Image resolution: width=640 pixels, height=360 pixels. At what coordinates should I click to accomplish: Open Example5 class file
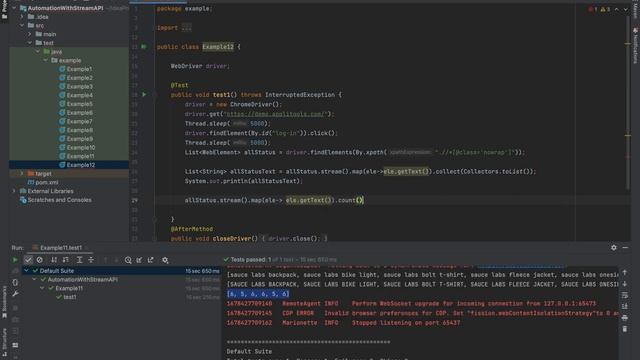point(76,104)
